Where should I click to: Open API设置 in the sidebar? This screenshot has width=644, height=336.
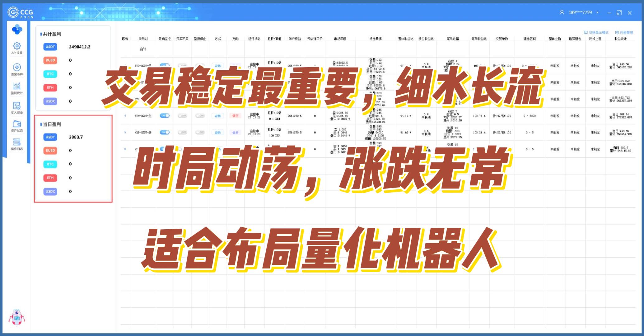point(17,48)
